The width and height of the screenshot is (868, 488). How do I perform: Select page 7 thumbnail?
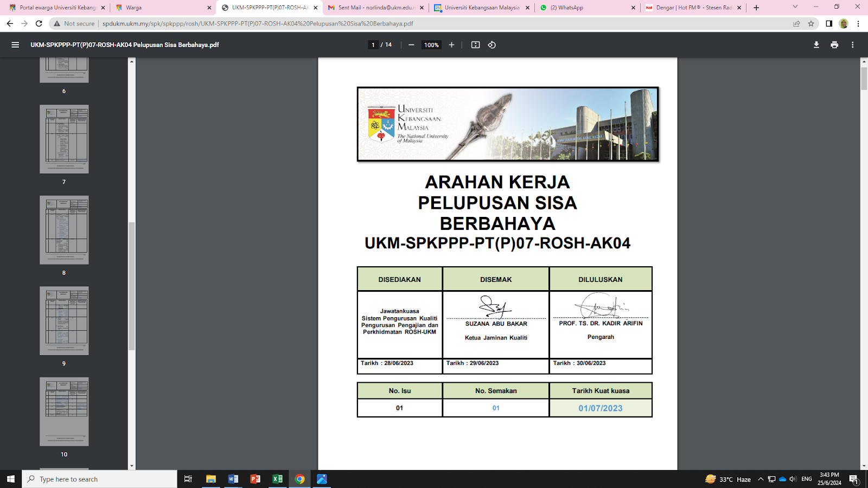click(64, 139)
